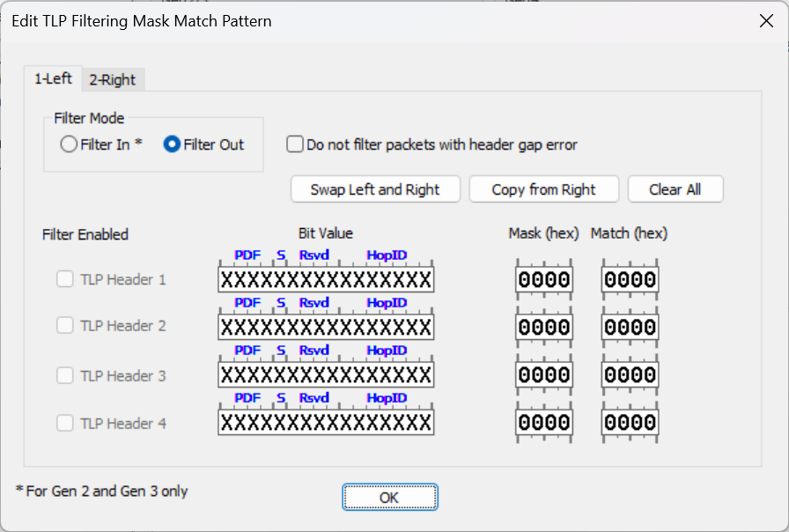
Task: Click the TLP Header 4 Mask hex field
Action: 544,422
